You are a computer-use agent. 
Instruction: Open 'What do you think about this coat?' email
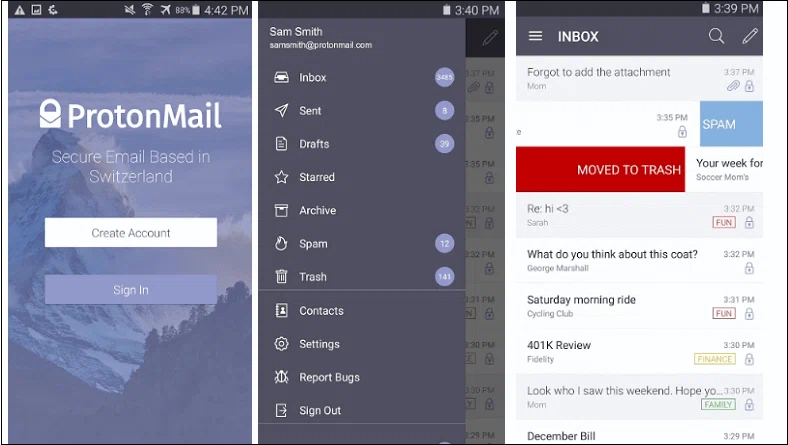(639, 260)
